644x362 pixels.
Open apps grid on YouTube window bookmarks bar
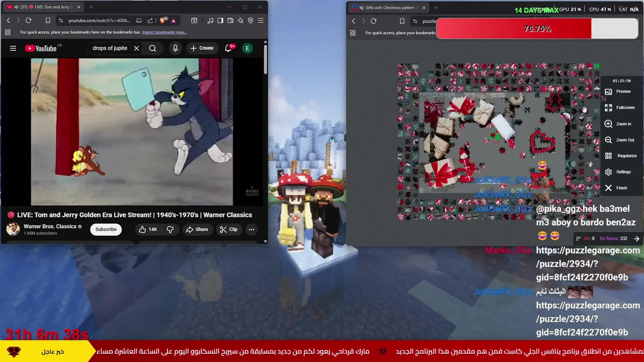coord(8,32)
